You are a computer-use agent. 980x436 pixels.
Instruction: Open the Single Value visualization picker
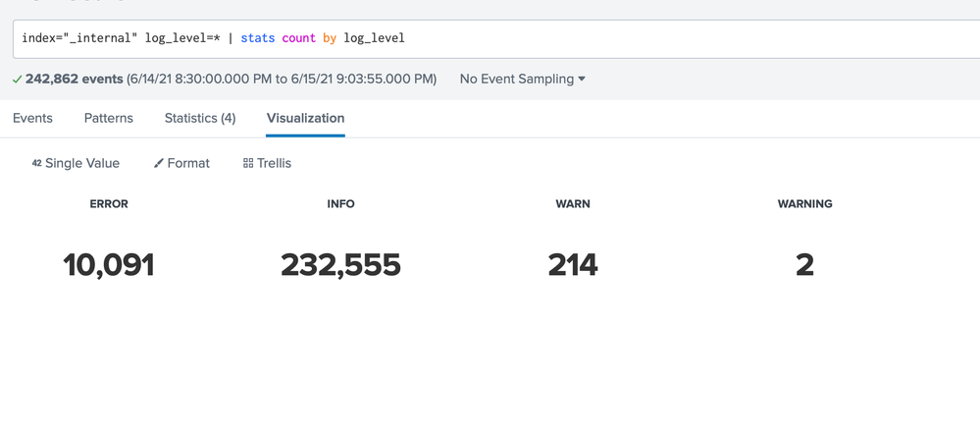pyautogui.click(x=76, y=163)
